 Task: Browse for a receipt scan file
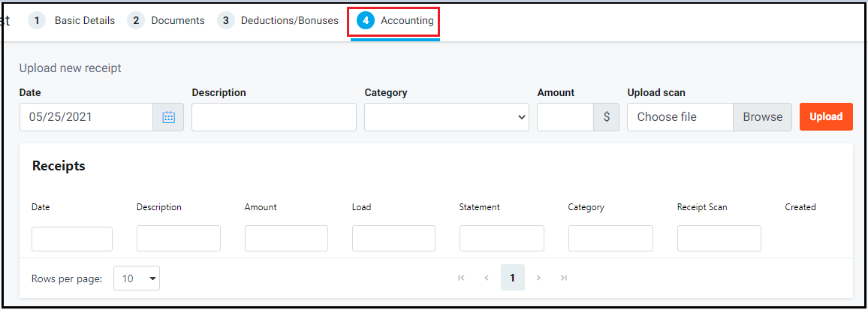[763, 117]
